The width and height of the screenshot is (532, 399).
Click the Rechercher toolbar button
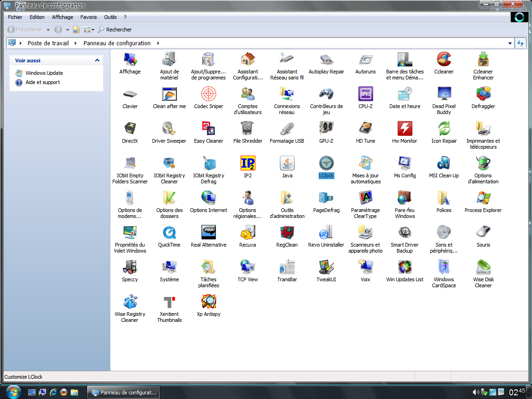[115, 30]
